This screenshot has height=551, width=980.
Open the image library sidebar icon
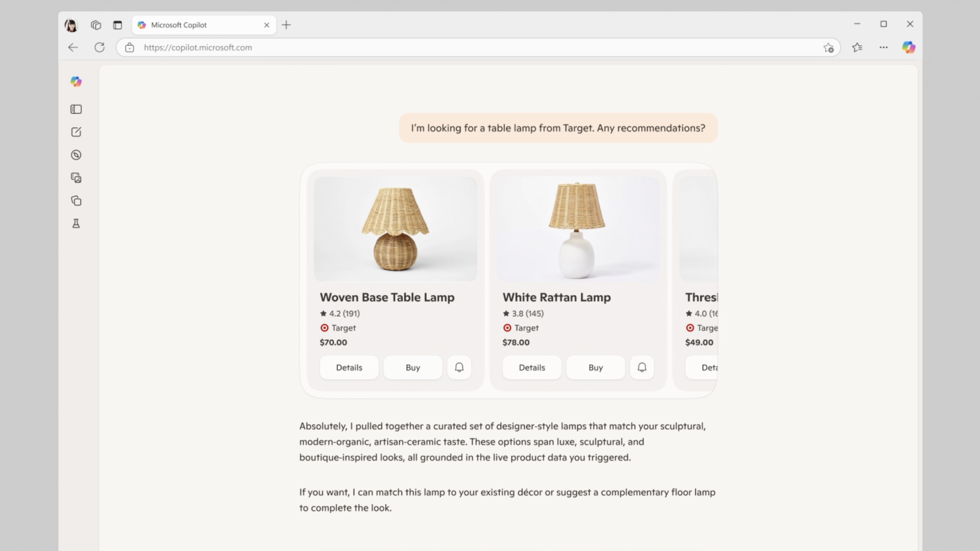point(76,178)
